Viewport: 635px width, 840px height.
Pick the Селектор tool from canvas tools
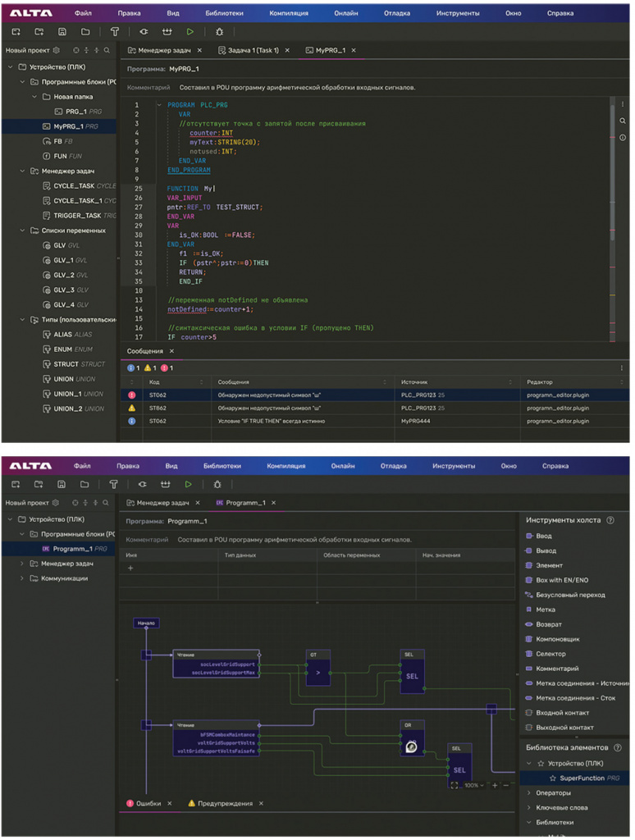(550, 654)
